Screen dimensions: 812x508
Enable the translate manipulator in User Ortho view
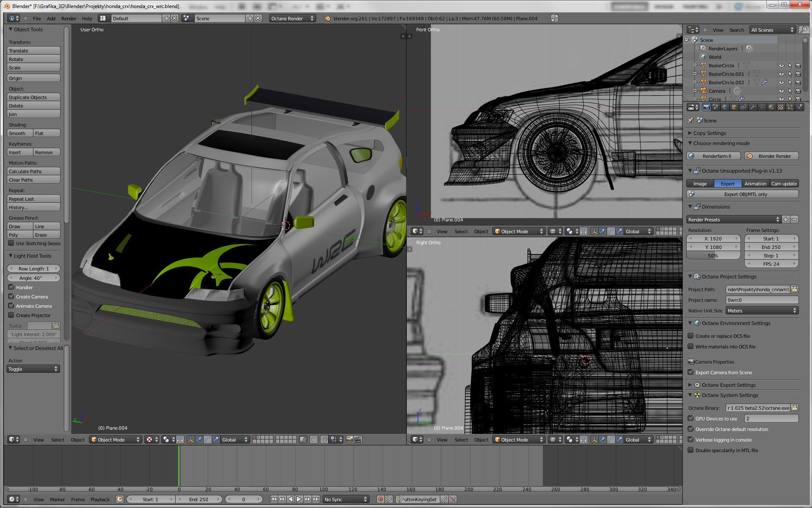199,440
